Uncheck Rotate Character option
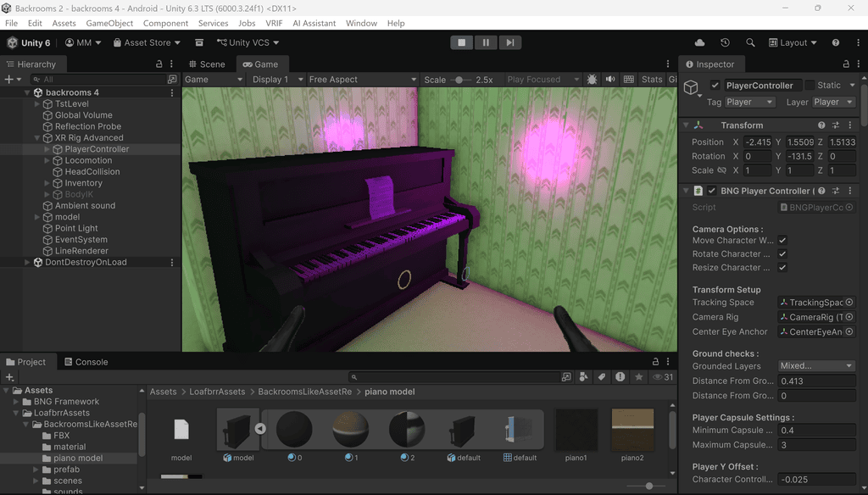868x495 pixels. (x=782, y=253)
